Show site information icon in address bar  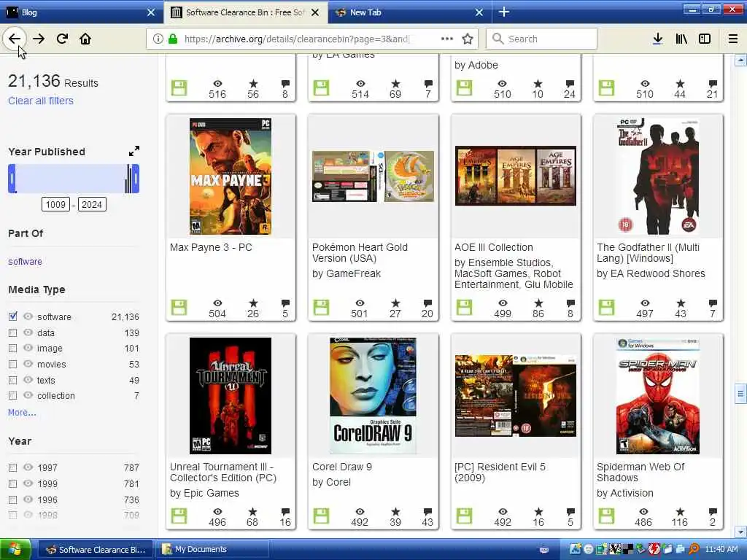158,39
